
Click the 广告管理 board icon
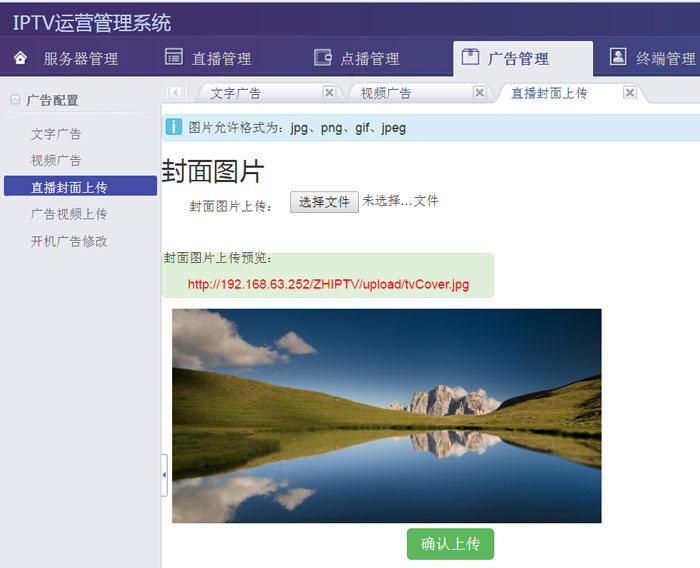point(470,57)
